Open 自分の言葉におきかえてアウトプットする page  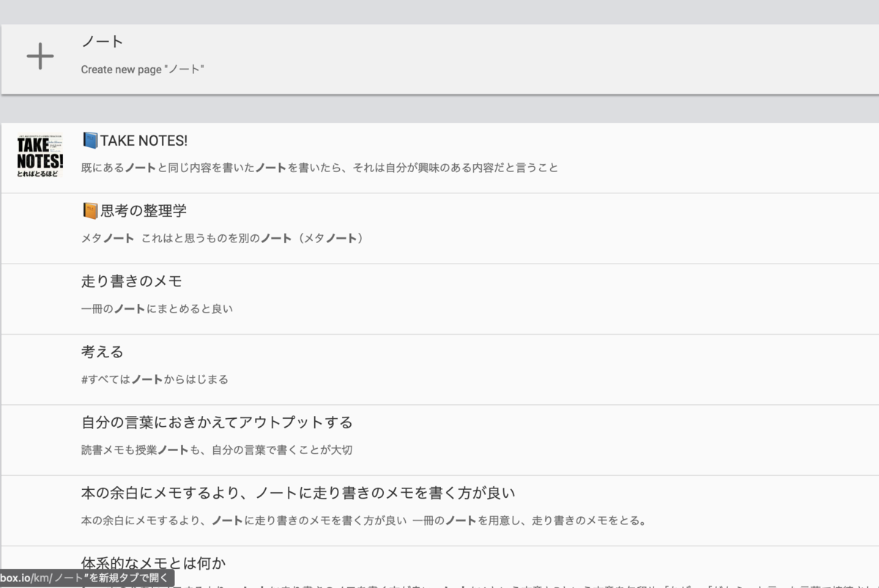tap(217, 423)
